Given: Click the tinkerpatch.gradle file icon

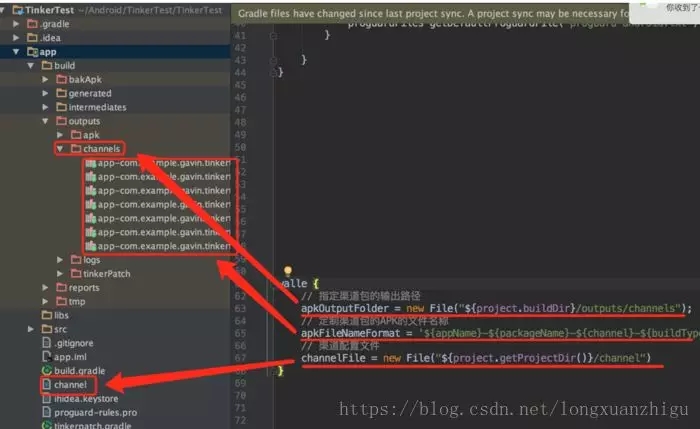Looking at the screenshot, I should (x=47, y=426).
